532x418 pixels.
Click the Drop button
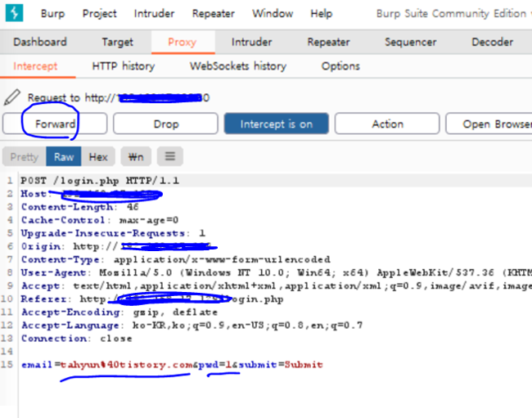click(165, 124)
